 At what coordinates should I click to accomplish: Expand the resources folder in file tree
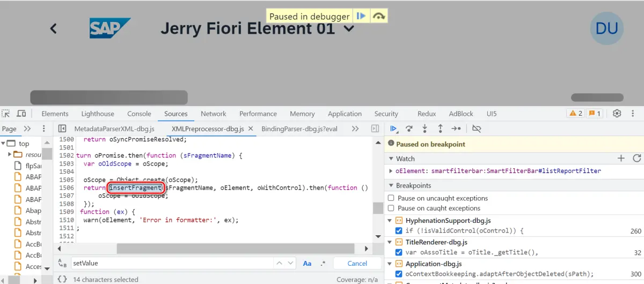(x=10, y=154)
